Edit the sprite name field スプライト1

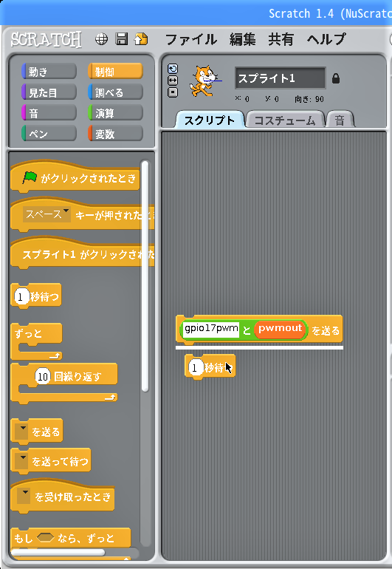(281, 78)
